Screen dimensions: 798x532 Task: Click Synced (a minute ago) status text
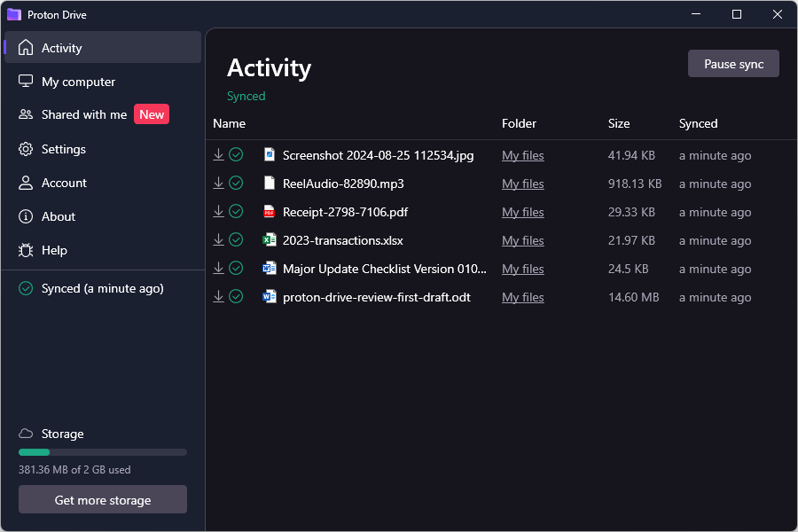point(102,289)
